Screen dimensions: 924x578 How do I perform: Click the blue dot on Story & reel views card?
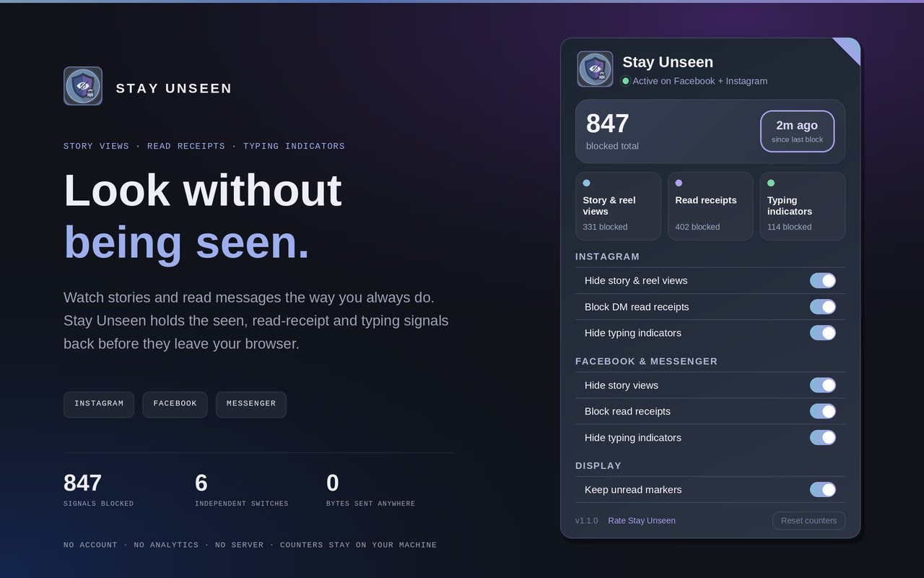tap(587, 183)
